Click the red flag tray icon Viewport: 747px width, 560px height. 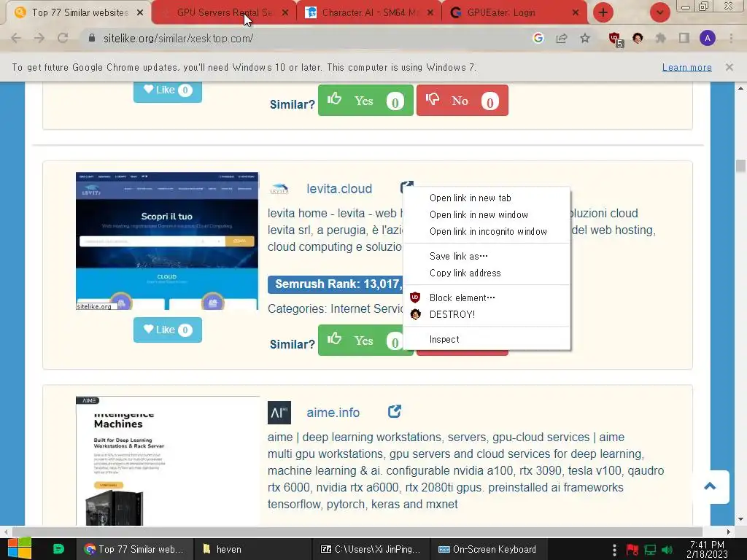[x=632, y=550]
